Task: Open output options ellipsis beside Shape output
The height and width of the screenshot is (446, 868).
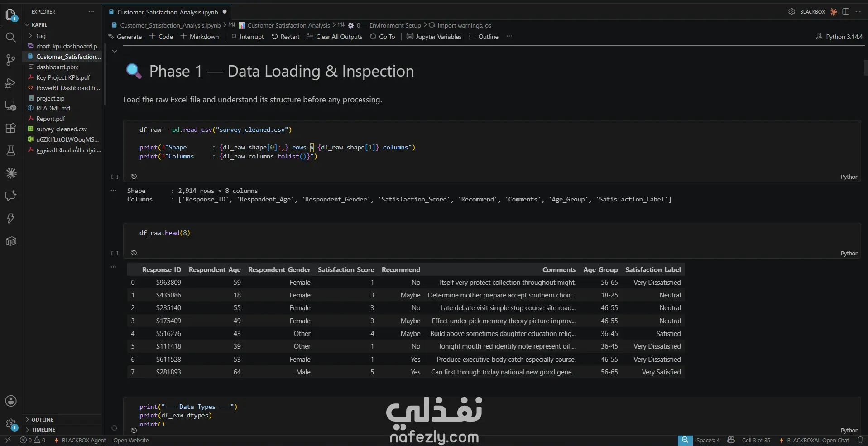Action: [x=113, y=191]
